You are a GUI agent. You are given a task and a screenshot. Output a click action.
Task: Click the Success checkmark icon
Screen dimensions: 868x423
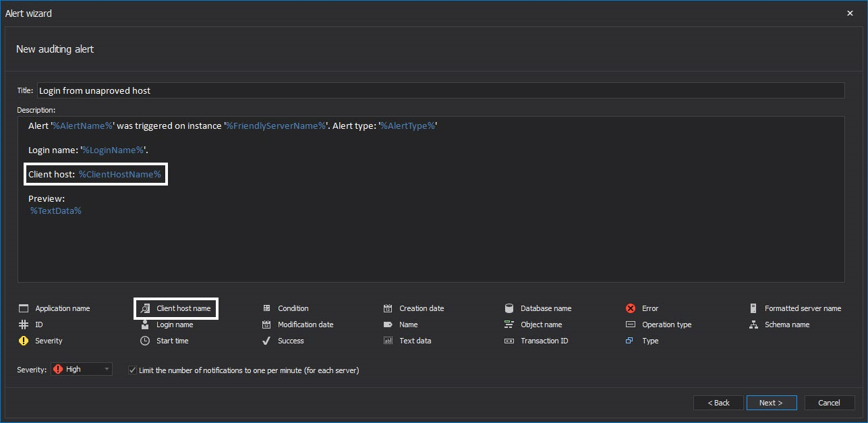pos(266,341)
